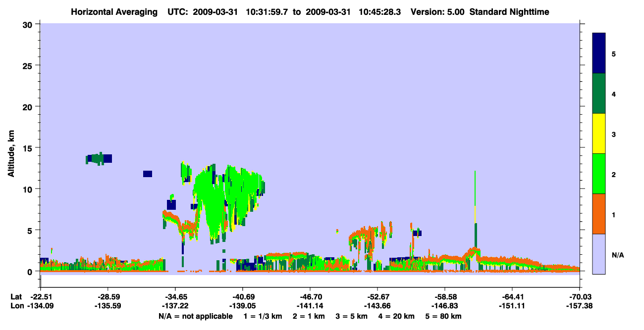Click the bright green colorbar segment labeled 2
Image resolution: width=644 pixels, height=330 pixels.
coord(599,174)
